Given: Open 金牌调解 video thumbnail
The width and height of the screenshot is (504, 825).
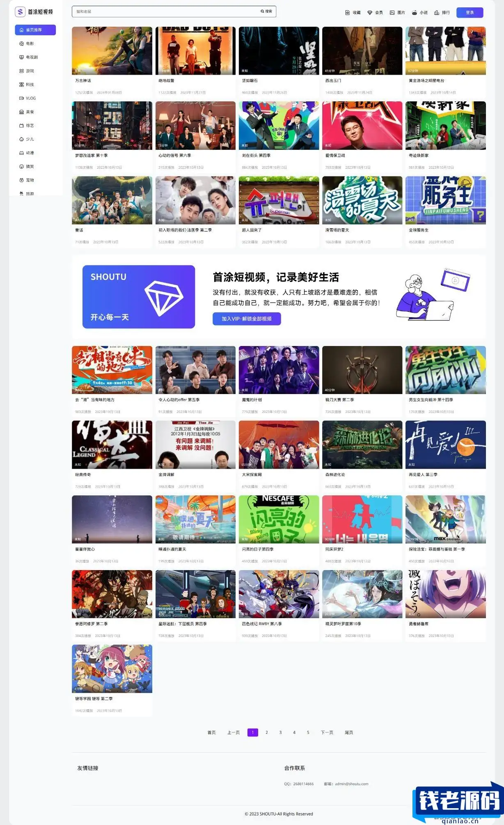Looking at the screenshot, I should [x=195, y=445].
